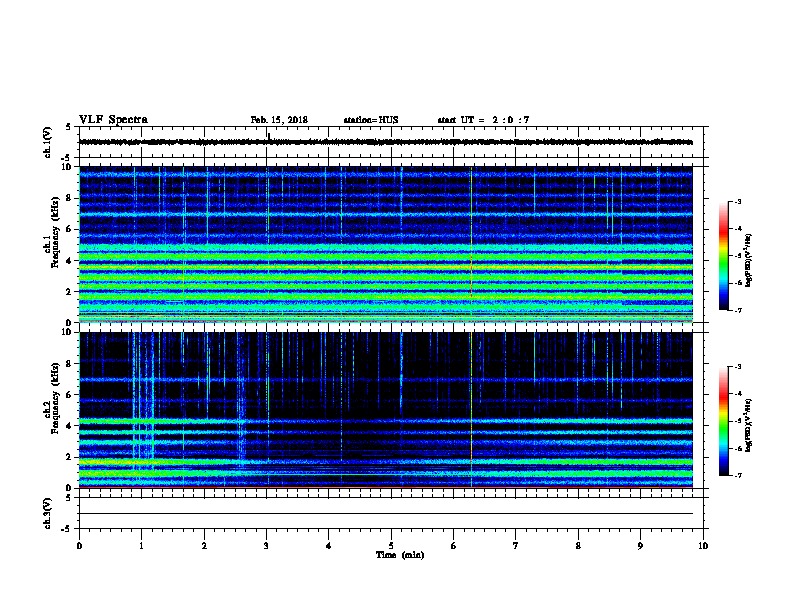Click the "-5" tick on the ch.3(V) axis
Screen dimensions: 792x612
67,529
